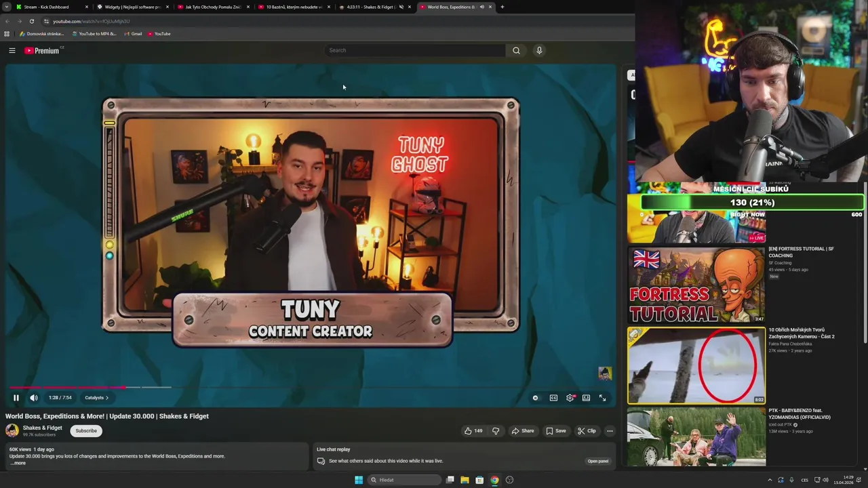Image resolution: width=868 pixels, height=488 pixels.
Task: Open Microsoft Store from the taskbar
Action: point(479,480)
